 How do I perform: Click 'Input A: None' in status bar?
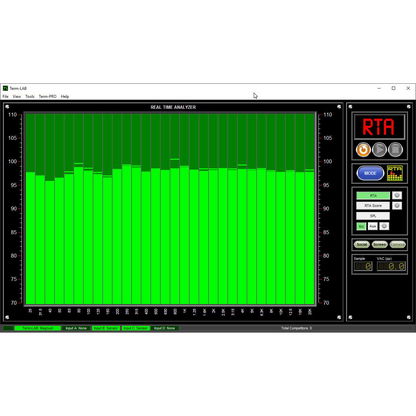point(76,328)
